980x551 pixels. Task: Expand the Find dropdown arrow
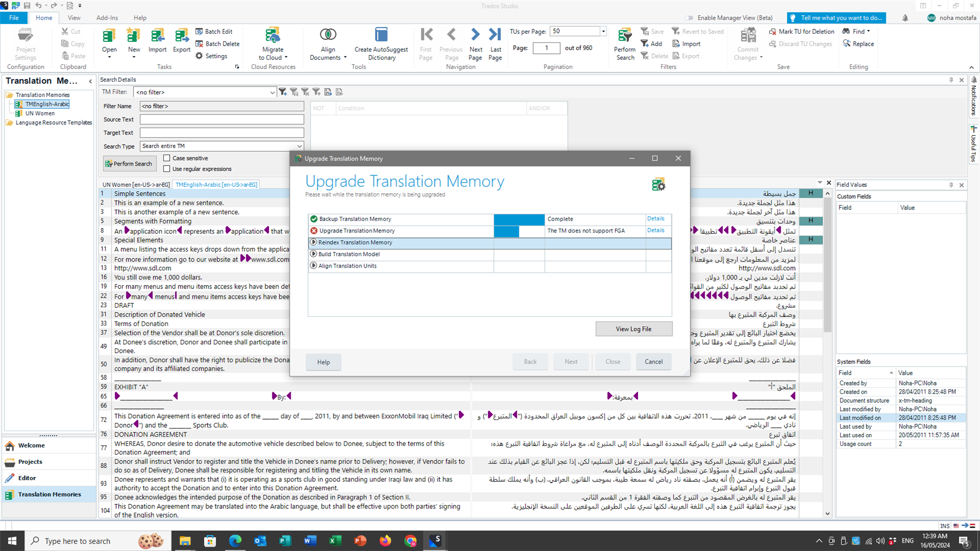click(x=868, y=32)
